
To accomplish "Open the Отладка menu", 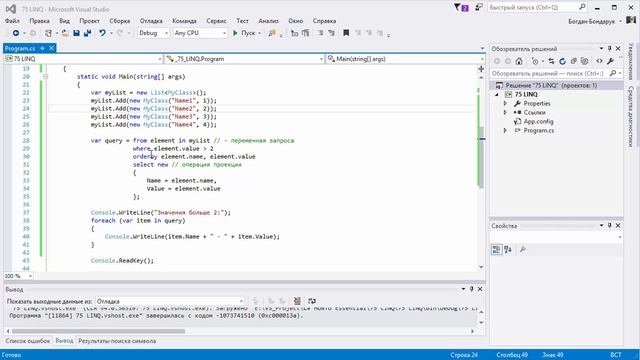I will (x=151, y=21).
